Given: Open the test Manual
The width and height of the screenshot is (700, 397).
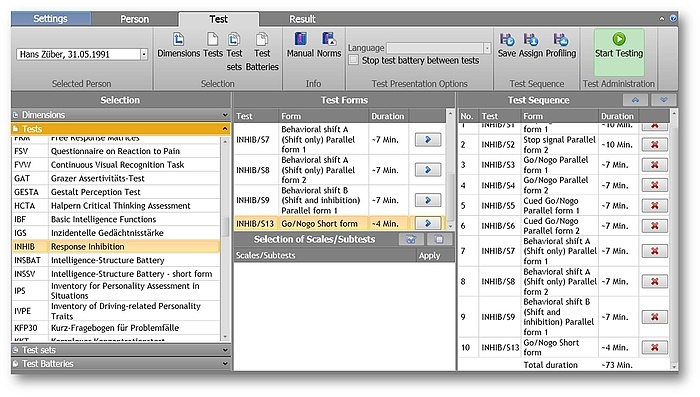Looking at the screenshot, I should coord(300,45).
